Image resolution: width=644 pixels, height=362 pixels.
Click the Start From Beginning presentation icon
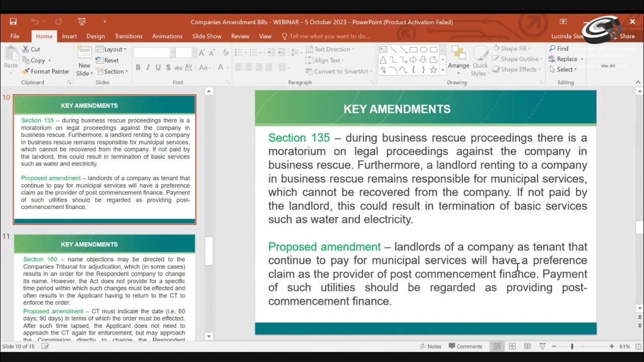[82, 22]
